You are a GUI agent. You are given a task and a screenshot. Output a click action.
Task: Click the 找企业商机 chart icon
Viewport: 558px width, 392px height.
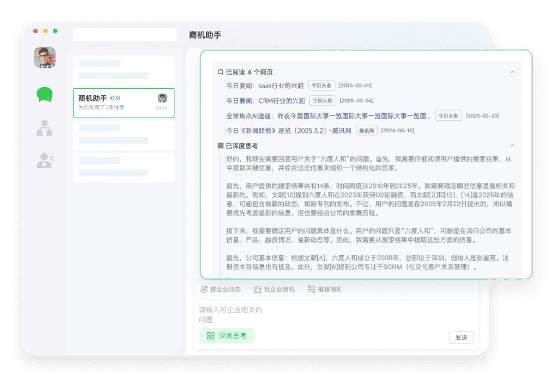258,290
